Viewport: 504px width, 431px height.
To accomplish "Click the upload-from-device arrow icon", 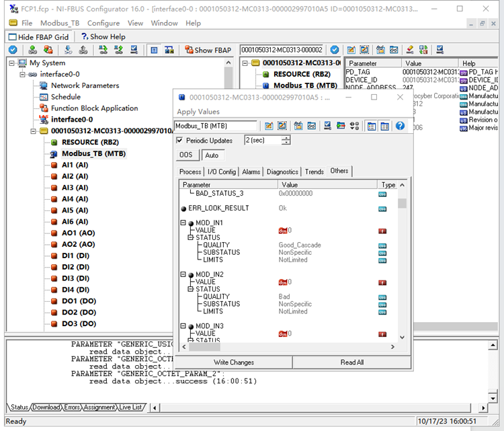I will tap(83, 50).
